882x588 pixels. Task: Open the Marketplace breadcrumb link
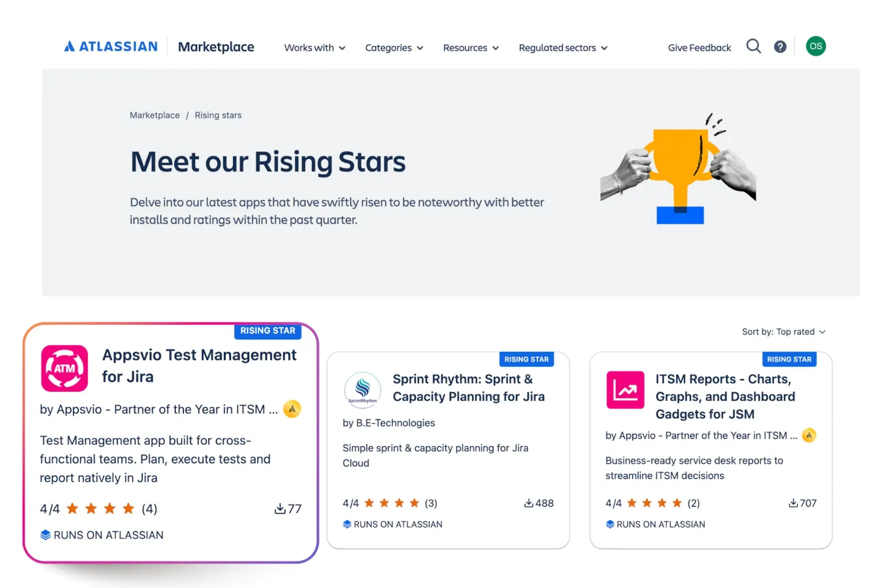click(154, 115)
